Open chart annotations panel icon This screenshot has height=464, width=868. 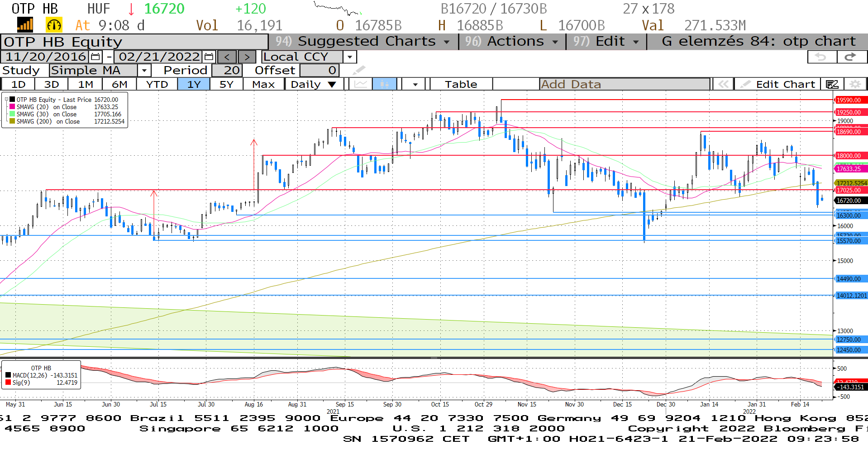click(832, 84)
